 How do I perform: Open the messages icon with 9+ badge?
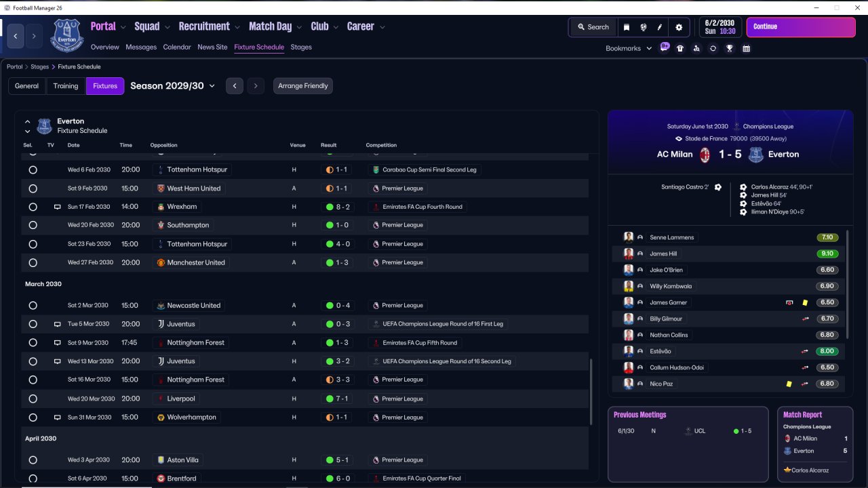coord(665,47)
